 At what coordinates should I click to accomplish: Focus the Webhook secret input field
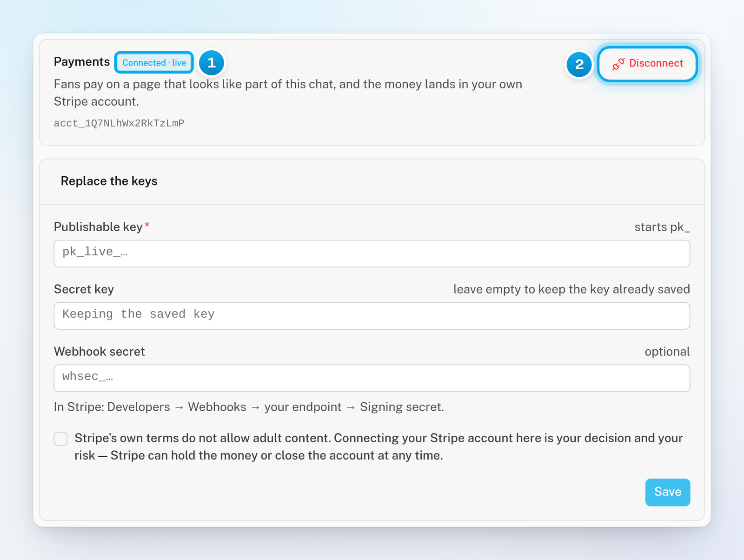click(372, 378)
